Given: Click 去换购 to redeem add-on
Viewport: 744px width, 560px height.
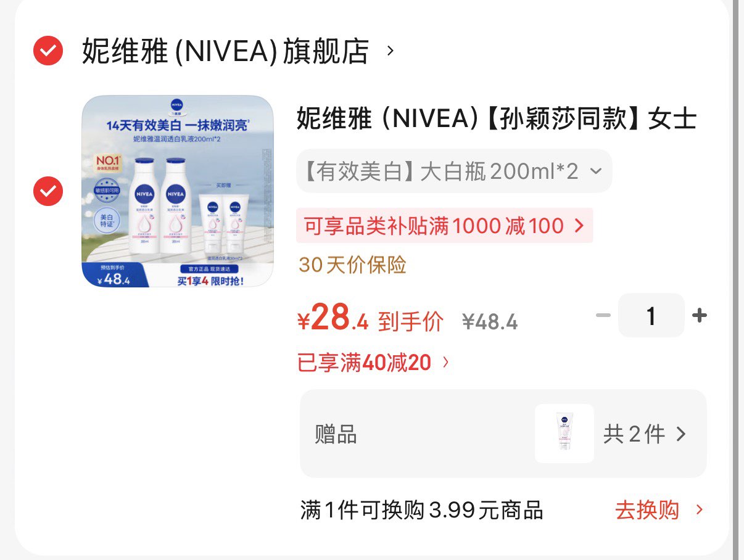Looking at the screenshot, I should point(647,511).
